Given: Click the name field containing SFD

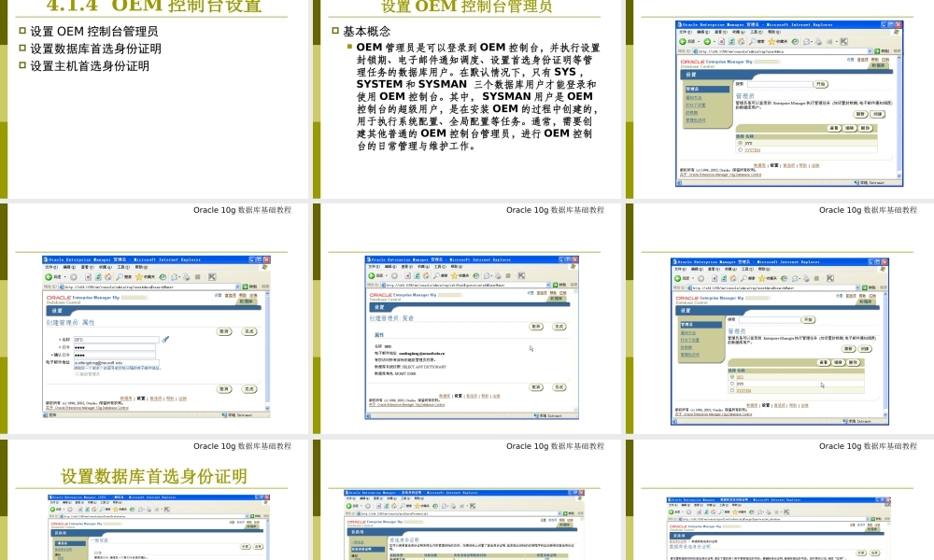Looking at the screenshot, I should point(116,339).
